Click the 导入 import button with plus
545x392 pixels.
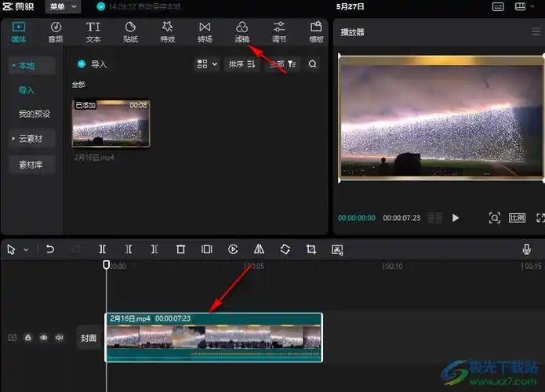coord(92,64)
